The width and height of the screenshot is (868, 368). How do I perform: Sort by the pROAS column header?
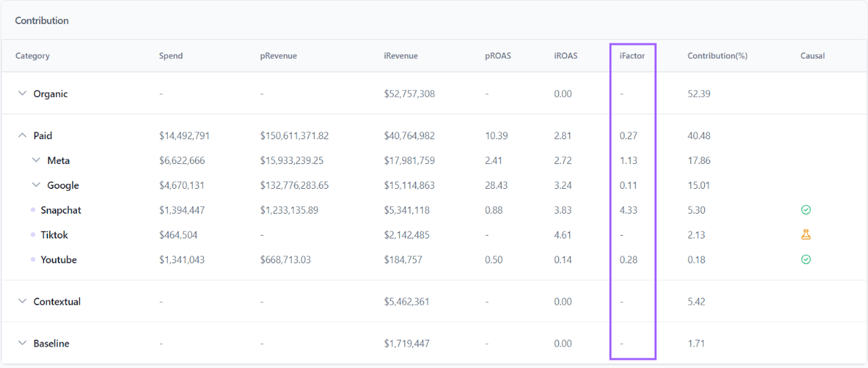click(498, 56)
